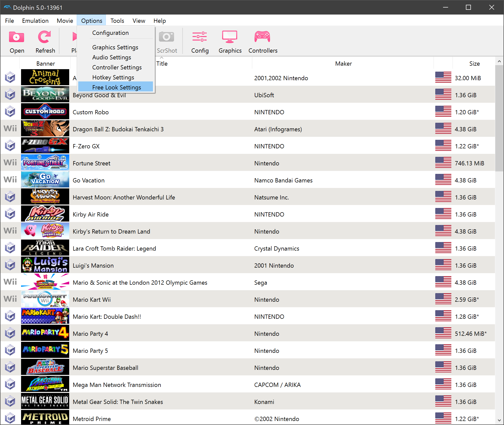Viewport: 504px width, 425px height.
Task: Click the Wii platform icon for Mario Kart Wii
Action: [x=10, y=299]
